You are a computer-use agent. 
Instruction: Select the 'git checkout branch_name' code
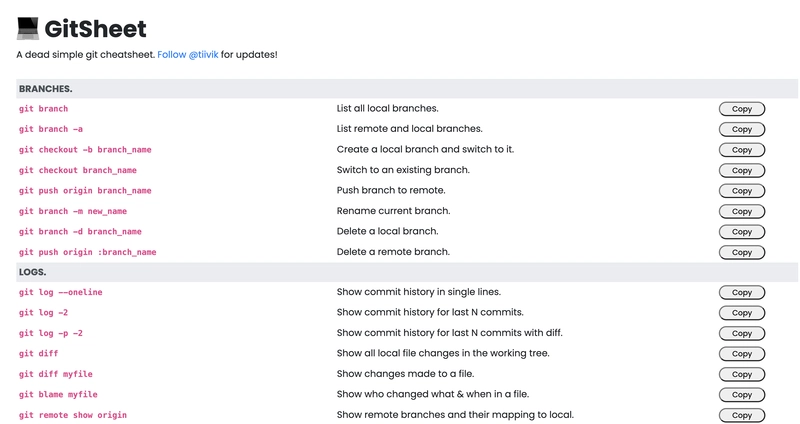point(78,170)
